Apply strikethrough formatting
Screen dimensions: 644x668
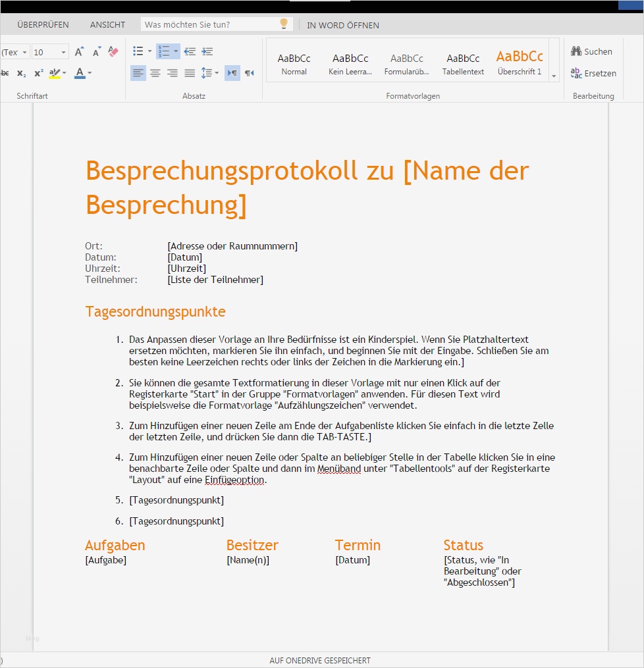(x=5, y=72)
